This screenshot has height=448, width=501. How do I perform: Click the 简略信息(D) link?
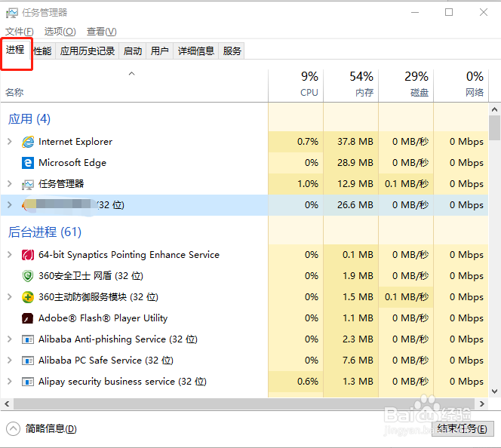(51, 429)
